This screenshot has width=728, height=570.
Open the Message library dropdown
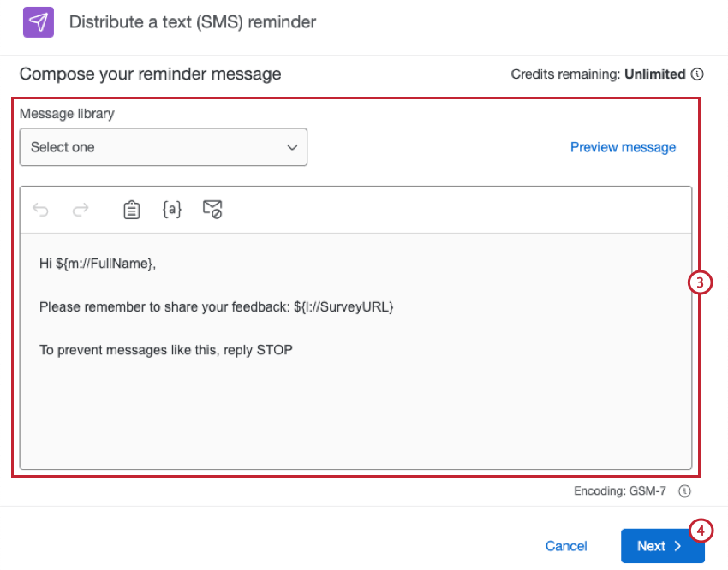tap(163, 146)
